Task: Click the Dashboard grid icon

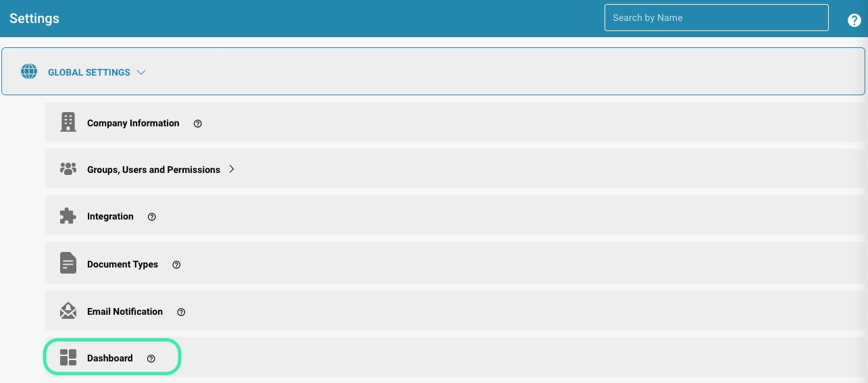Action: coord(68,357)
